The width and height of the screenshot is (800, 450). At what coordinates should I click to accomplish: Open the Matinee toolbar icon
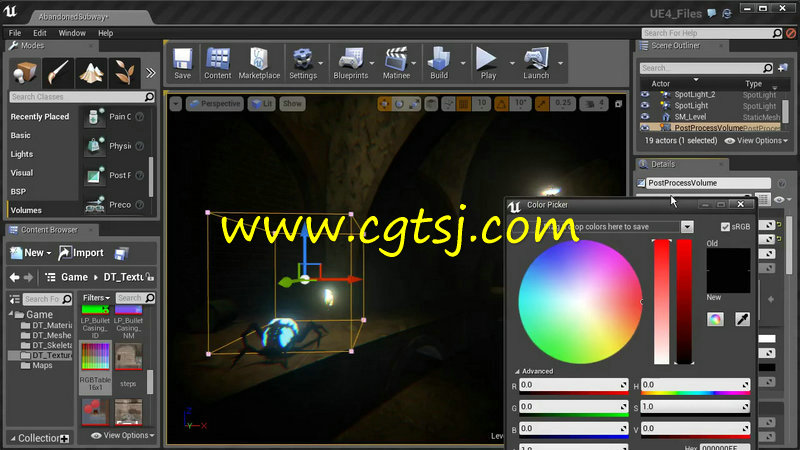[x=396, y=63]
